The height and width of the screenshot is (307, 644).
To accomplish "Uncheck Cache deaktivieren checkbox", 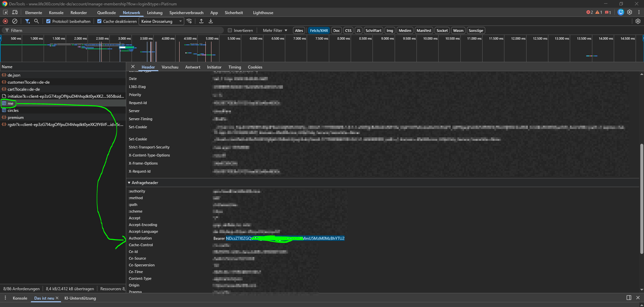I will (99, 21).
